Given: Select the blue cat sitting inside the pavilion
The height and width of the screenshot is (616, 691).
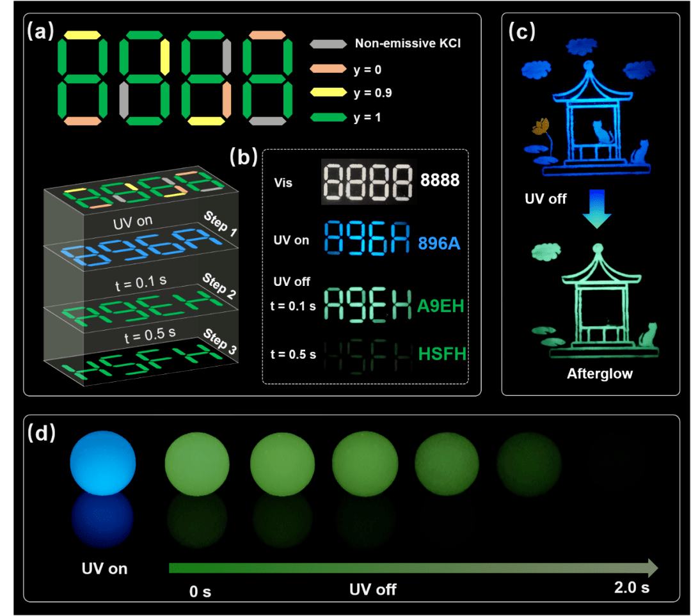Looking at the screenshot, I should [601, 132].
